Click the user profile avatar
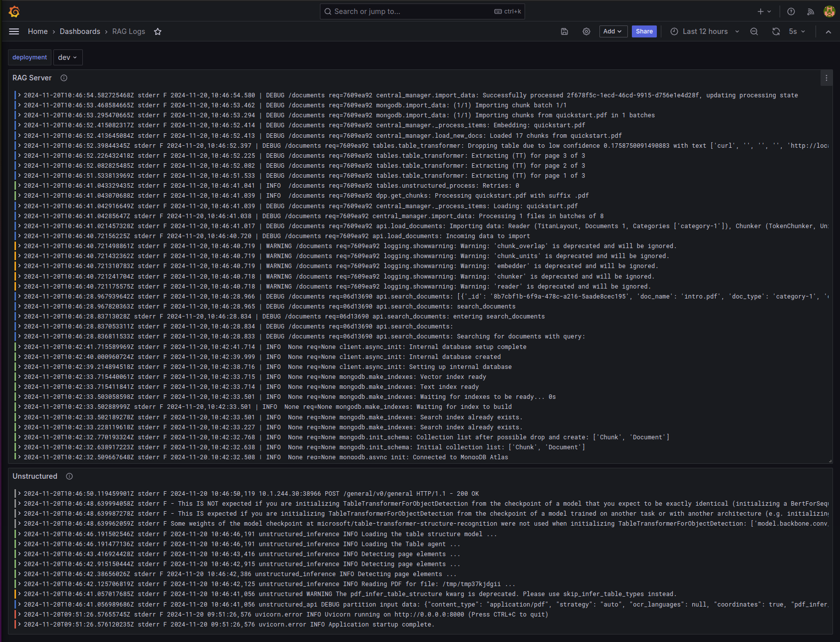This screenshot has height=642, width=840. [x=829, y=11]
